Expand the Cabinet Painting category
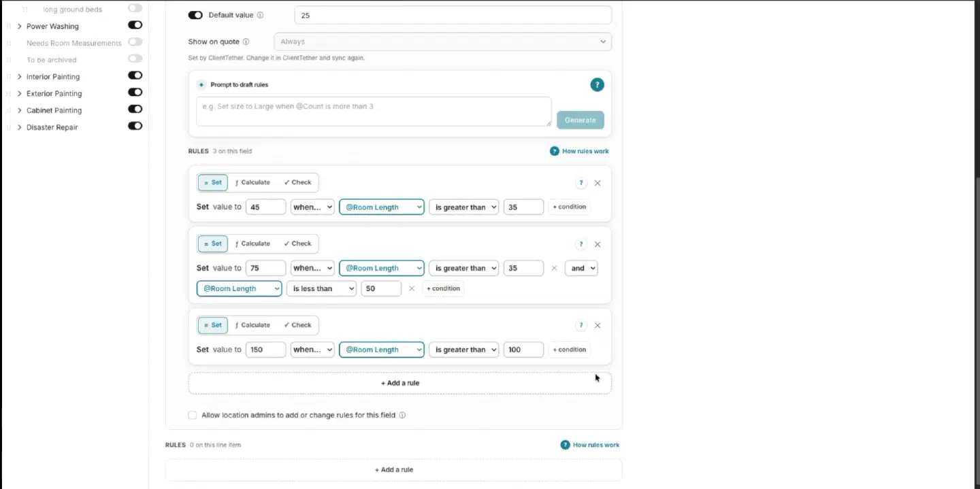 [19, 110]
